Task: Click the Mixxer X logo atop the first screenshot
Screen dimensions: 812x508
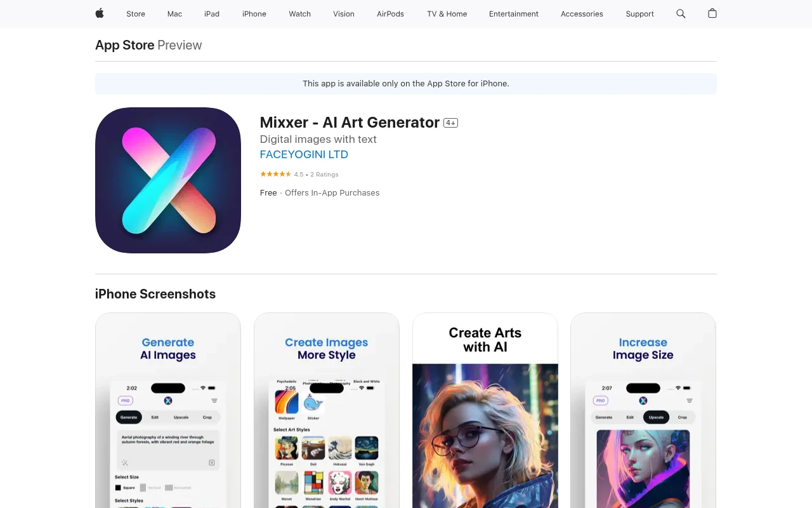Action: coord(167,401)
